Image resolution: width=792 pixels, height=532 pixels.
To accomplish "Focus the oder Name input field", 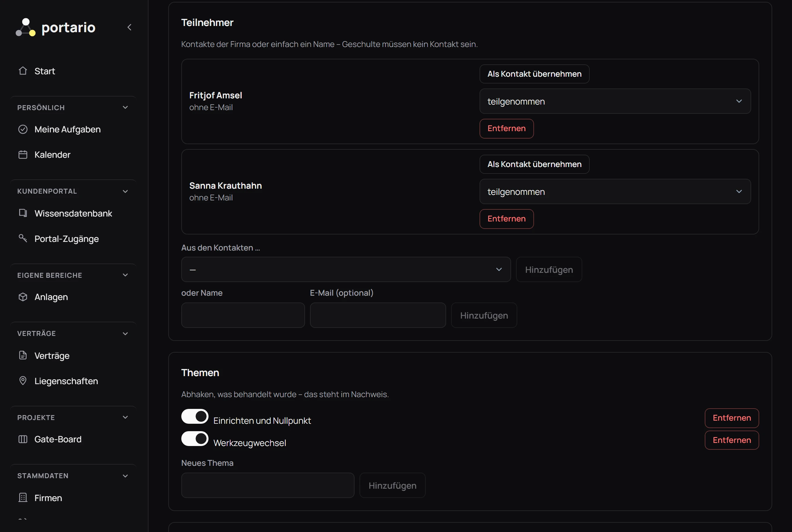I will tap(243, 315).
